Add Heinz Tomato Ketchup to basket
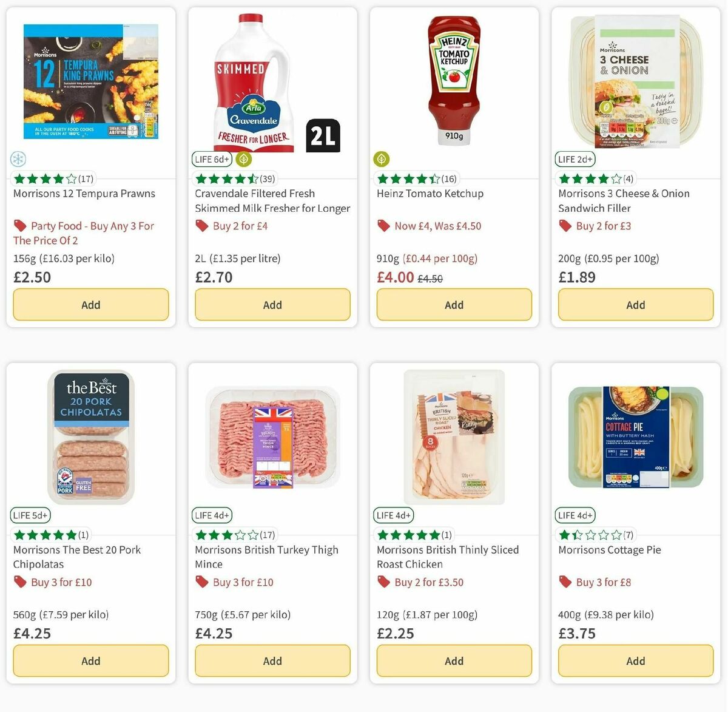Screen dimensions: 728x712 click(454, 304)
